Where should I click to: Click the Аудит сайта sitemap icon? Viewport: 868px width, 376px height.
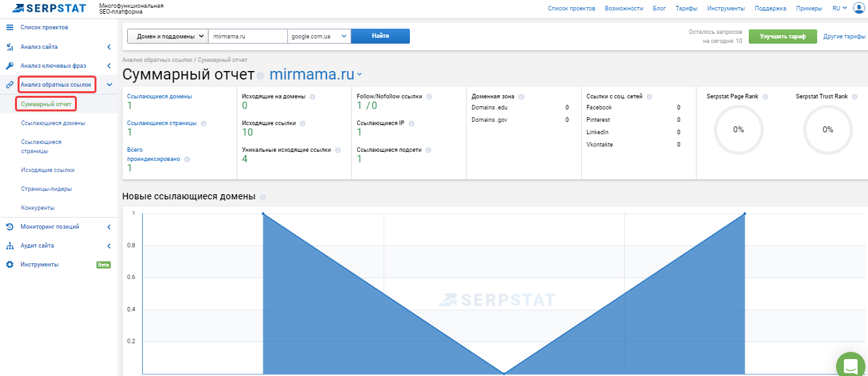pos(10,246)
